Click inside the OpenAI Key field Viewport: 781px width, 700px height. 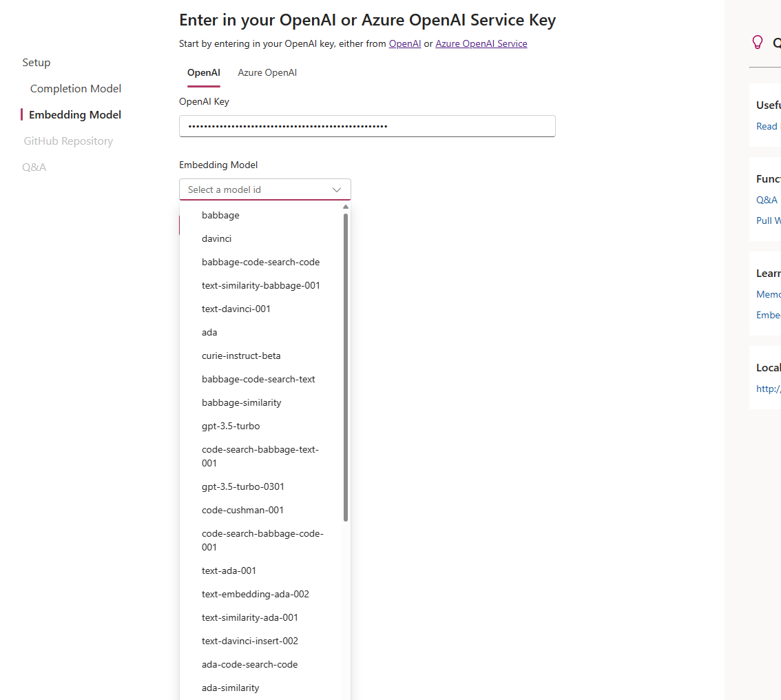367,126
